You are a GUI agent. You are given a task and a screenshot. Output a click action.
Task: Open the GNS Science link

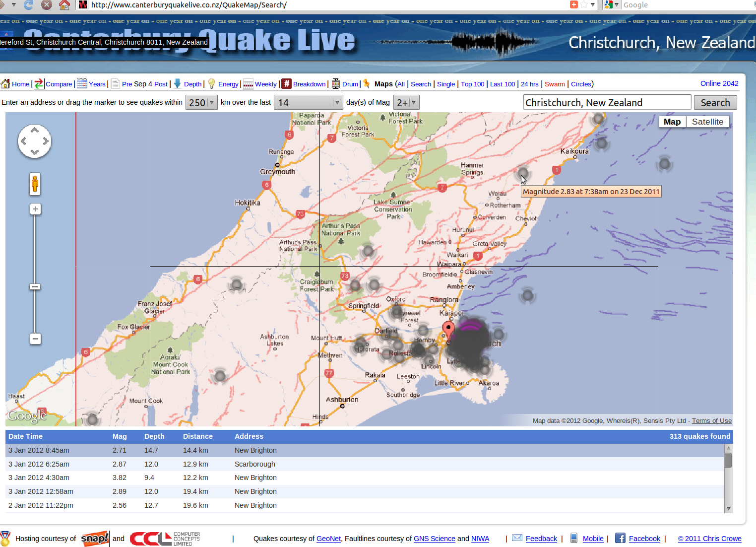pos(434,539)
